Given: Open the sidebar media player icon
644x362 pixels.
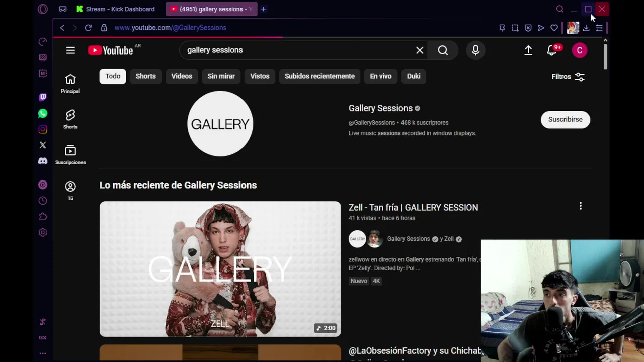Looking at the screenshot, I should (x=43, y=185).
